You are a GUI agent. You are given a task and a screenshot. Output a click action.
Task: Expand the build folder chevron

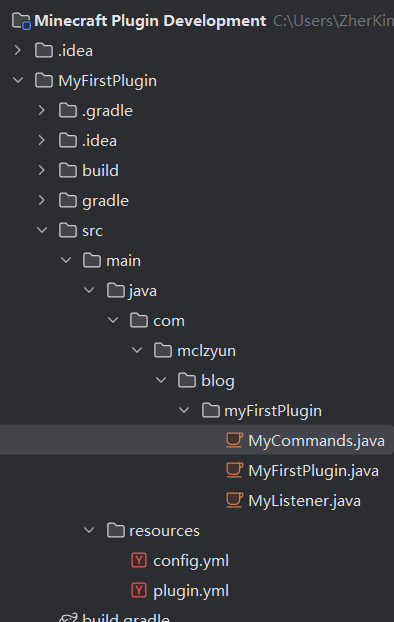pos(42,170)
